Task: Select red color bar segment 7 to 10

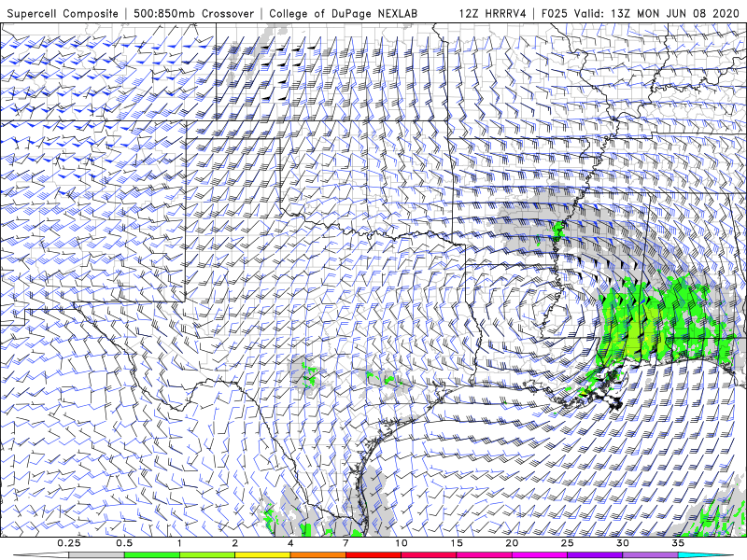Action: tap(373, 555)
